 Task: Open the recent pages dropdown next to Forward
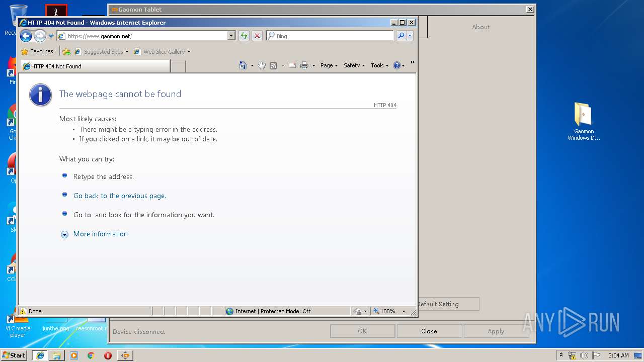tap(51, 36)
